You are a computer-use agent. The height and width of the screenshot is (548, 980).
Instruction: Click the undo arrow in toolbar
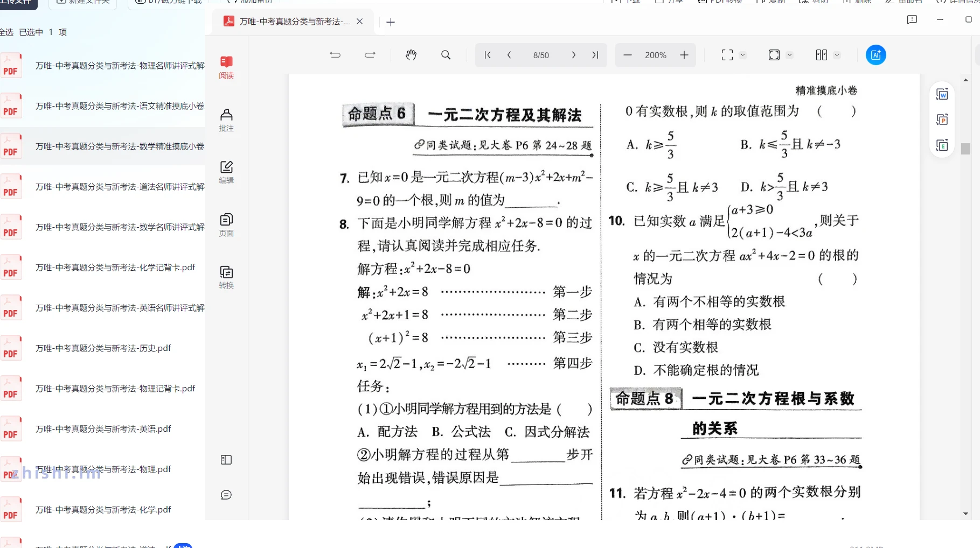[335, 55]
